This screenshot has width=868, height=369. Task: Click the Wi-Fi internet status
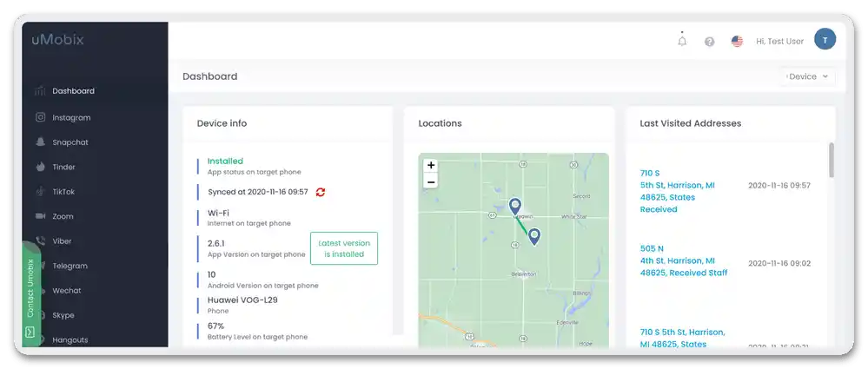[x=218, y=213]
